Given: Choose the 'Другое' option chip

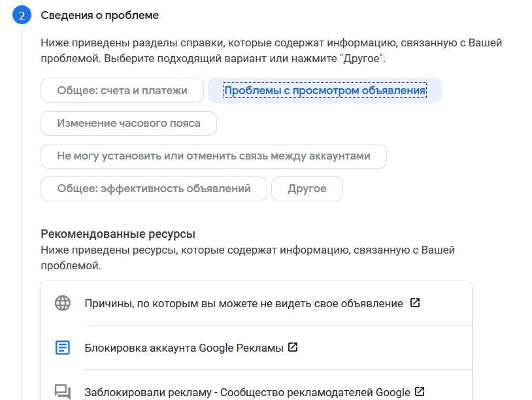Looking at the screenshot, I should [x=307, y=189].
